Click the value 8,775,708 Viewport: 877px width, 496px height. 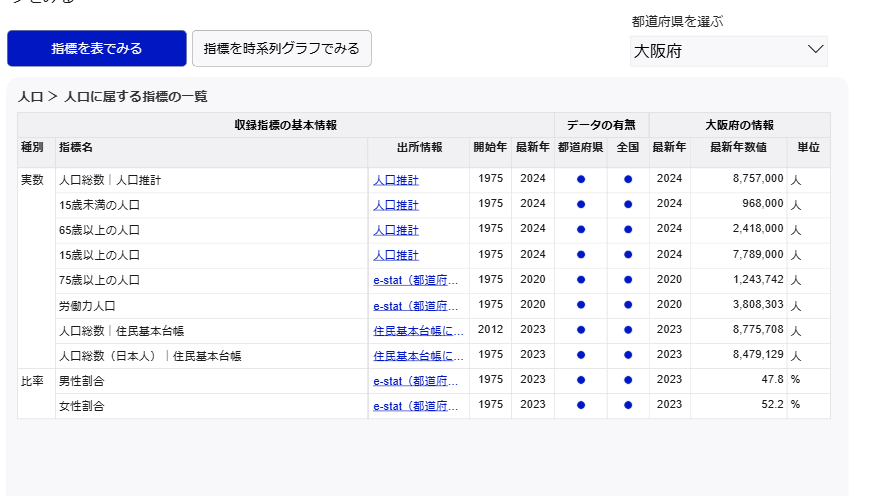click(x=758, y=329)
